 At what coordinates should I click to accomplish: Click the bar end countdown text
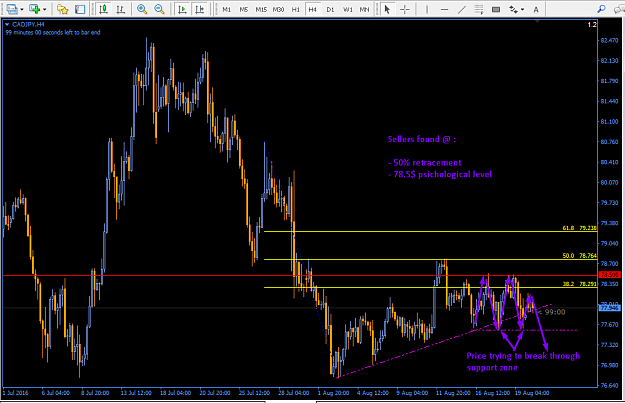point(53,32)
